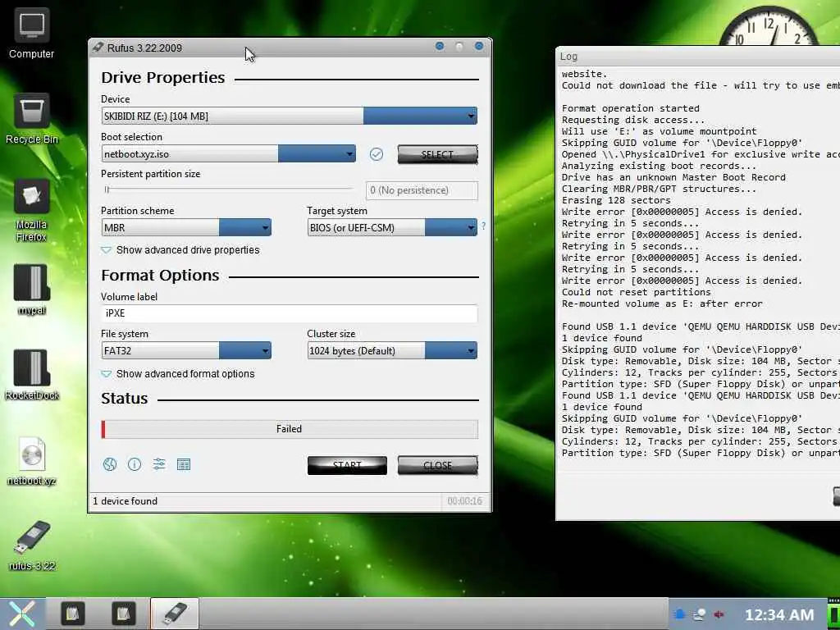
Task: Click the Failed status progress bar
Action: tap(290, 429)
